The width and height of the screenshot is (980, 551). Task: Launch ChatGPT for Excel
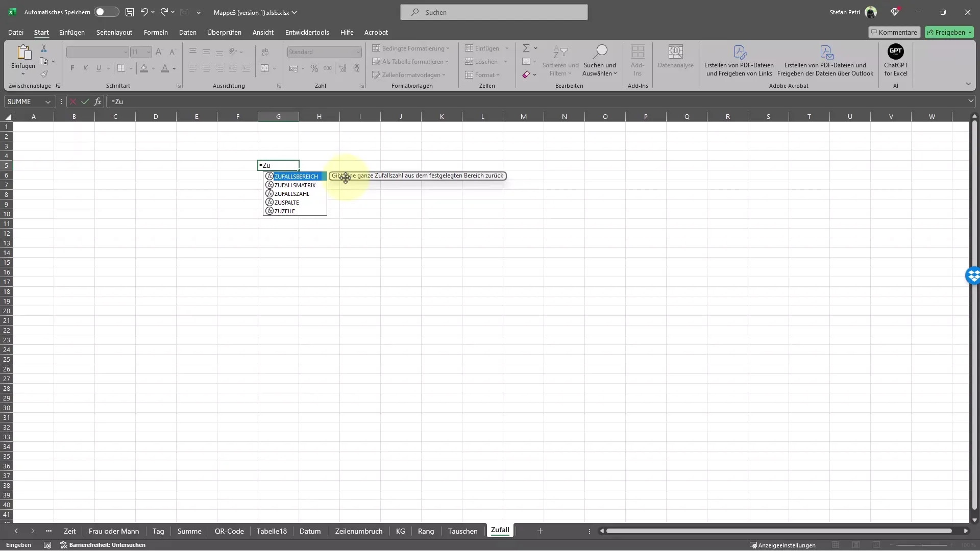click(896, 60)
